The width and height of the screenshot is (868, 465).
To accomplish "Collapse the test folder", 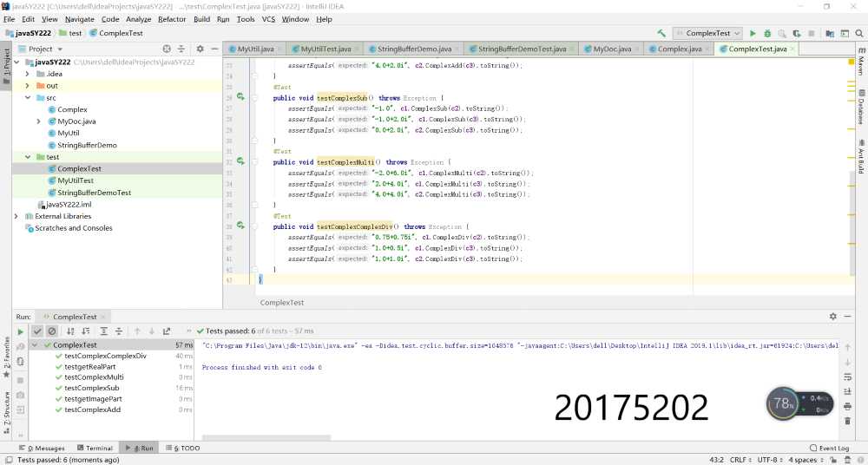I will click(28, 157).
